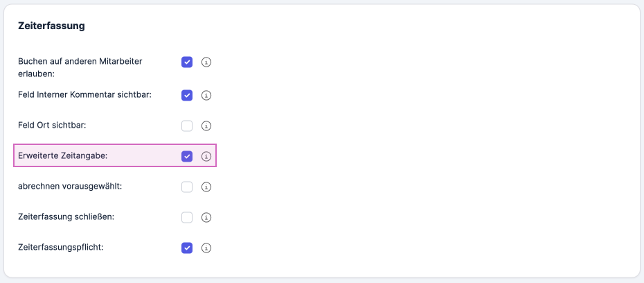Show info icon for Feld Interner Kommentar
The height and width of the screenshot is (283, 644).
(x=206, y=96)
